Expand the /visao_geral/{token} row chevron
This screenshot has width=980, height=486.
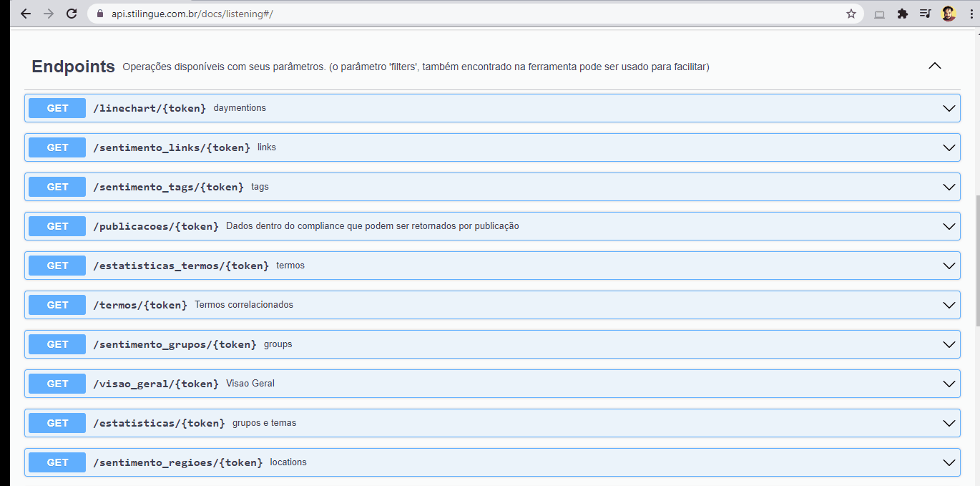tap(949, 384)
